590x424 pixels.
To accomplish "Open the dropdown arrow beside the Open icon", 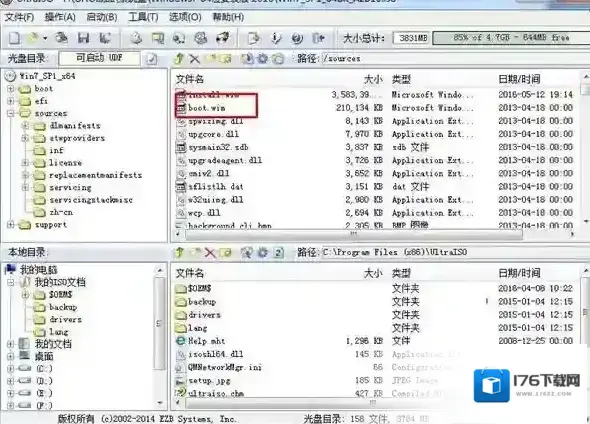I will 45,38.
